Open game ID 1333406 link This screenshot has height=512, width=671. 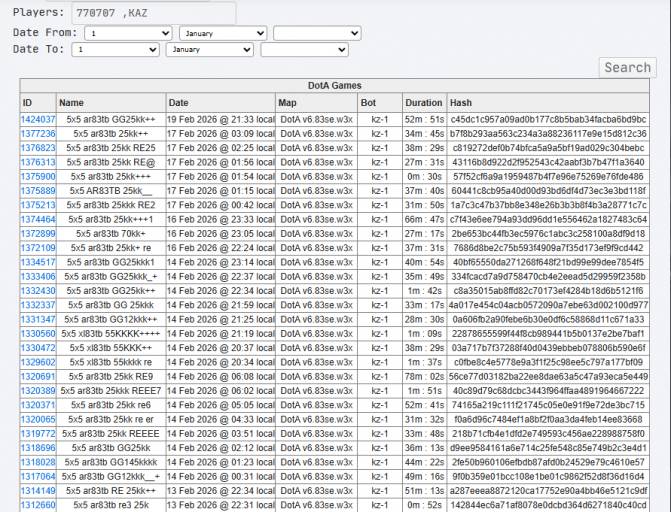(38, 277)
